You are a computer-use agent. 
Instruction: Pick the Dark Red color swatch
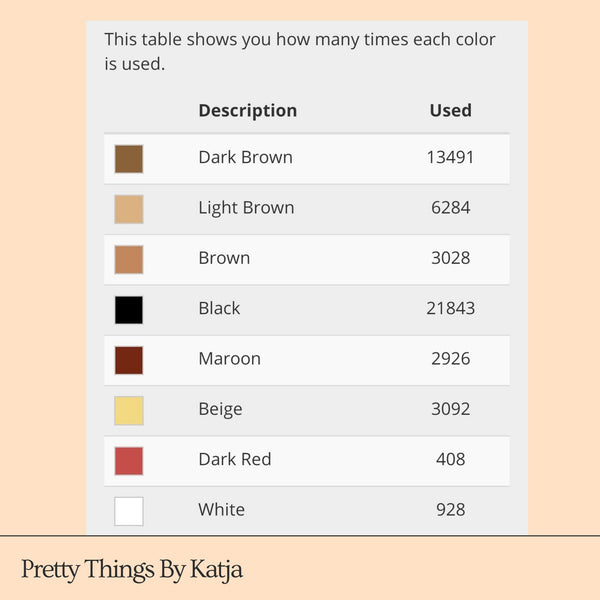[x=129, y=460]
